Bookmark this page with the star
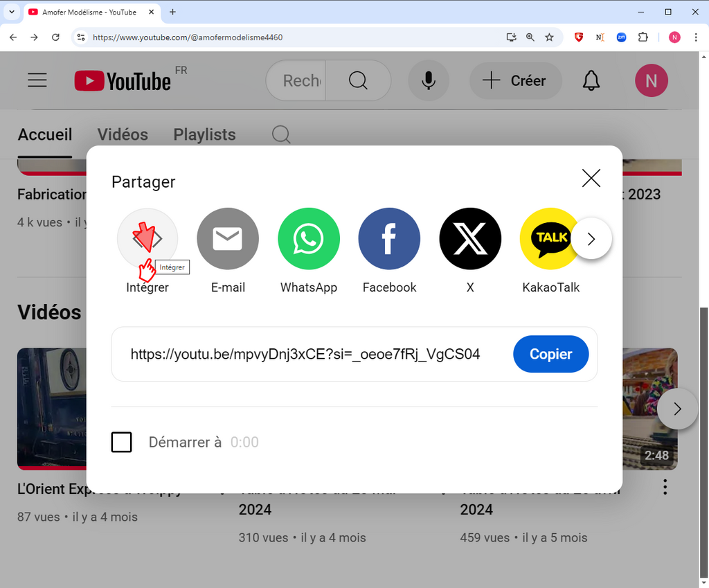Image resolution: width=709 pixels, height=588 pixels. (549, 37)
